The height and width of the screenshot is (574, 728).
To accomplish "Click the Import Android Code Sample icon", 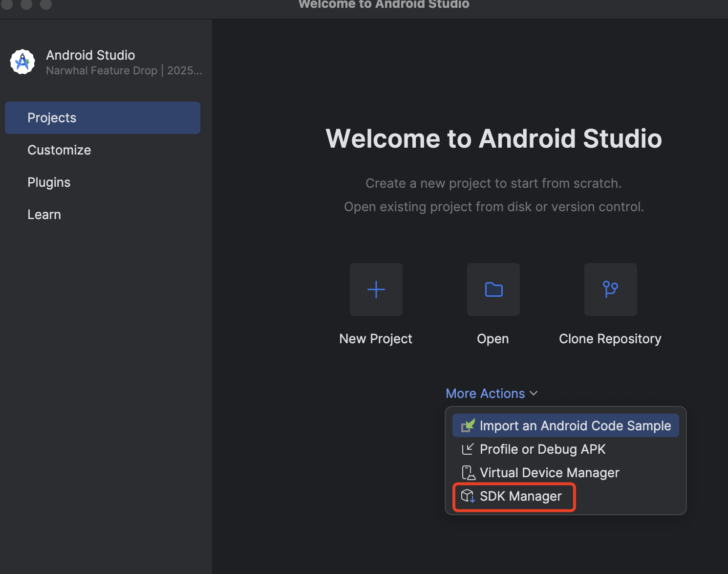I will point(468,425).
